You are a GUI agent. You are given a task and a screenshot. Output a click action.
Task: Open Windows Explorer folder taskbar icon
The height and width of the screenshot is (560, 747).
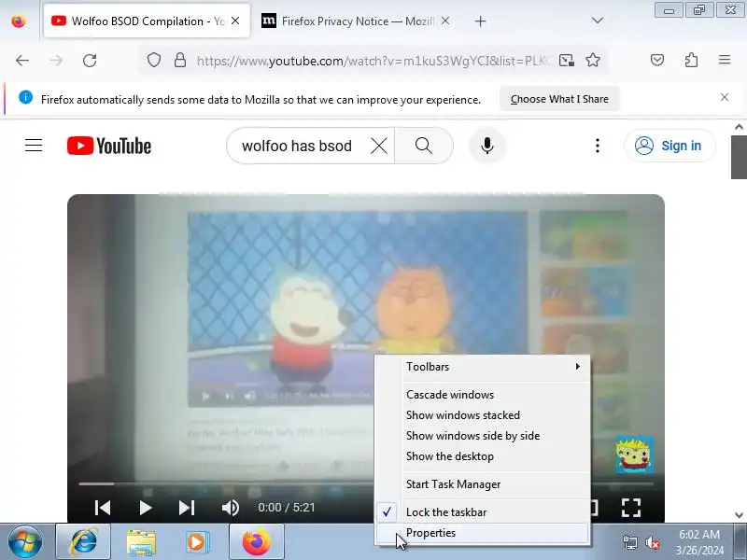(141, 542)
